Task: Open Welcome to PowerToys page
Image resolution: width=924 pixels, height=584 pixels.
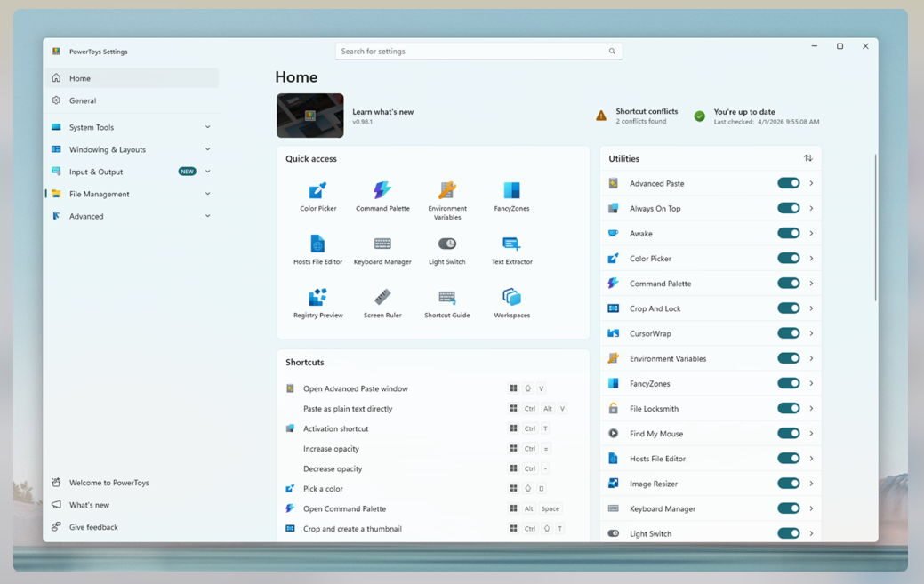Action: pos(132,482)
